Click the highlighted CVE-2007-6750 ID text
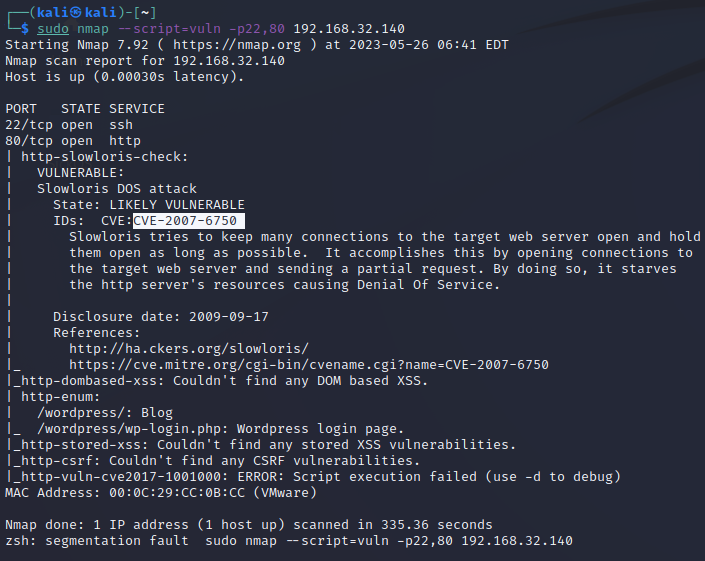The height and width of the screenshot is (561, 705). pyautogui.click(x=189, y=220)
